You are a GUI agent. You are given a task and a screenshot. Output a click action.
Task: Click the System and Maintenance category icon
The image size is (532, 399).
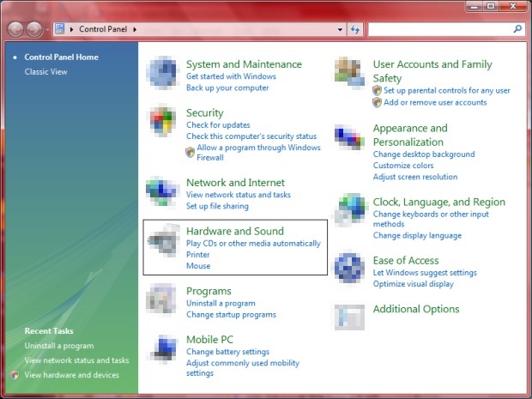point(163,74)
